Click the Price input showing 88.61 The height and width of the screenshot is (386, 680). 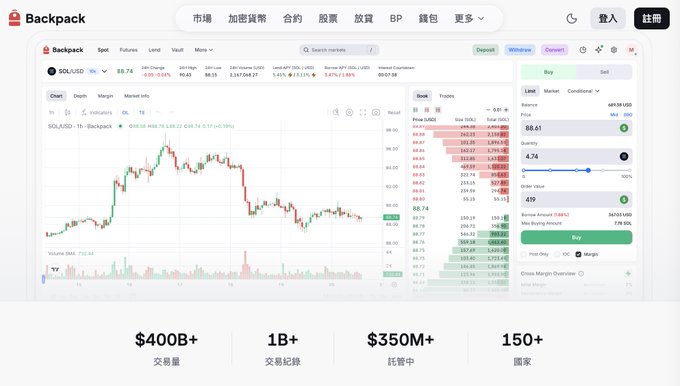pyautogui.click(x=576, y=128)
